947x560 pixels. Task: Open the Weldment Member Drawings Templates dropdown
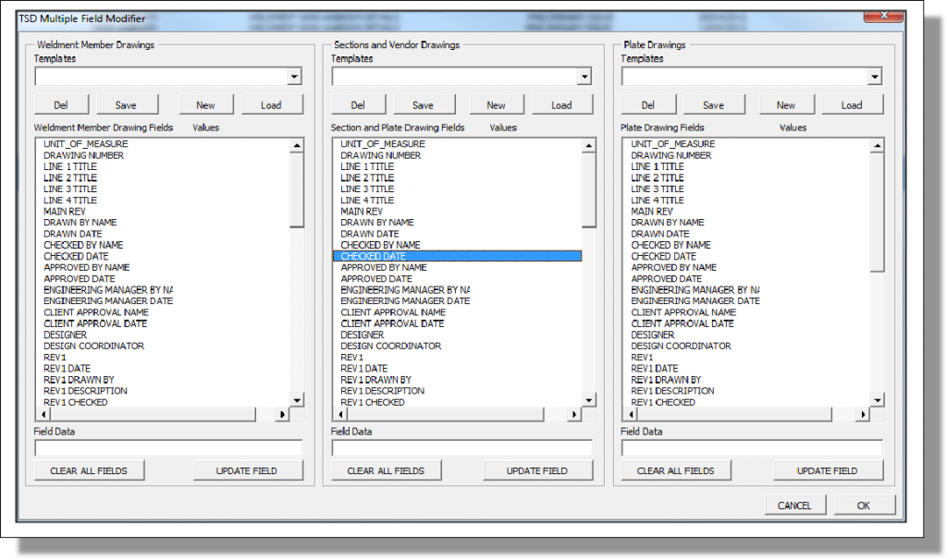point(295,76)
